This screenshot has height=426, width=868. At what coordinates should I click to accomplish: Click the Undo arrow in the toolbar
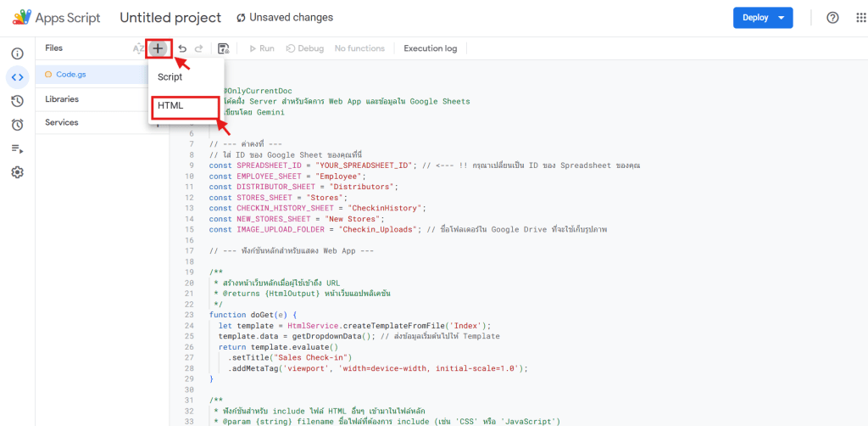pos(182,48)
